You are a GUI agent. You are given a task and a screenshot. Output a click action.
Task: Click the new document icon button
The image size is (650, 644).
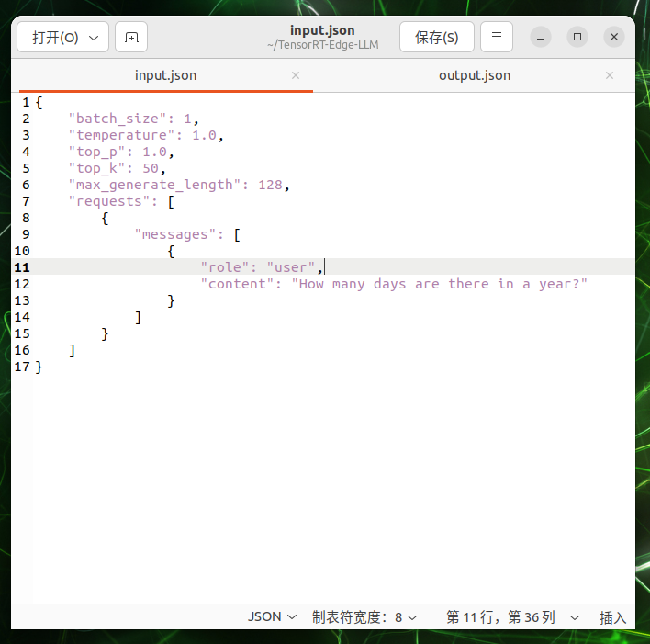tap(131, 37)
